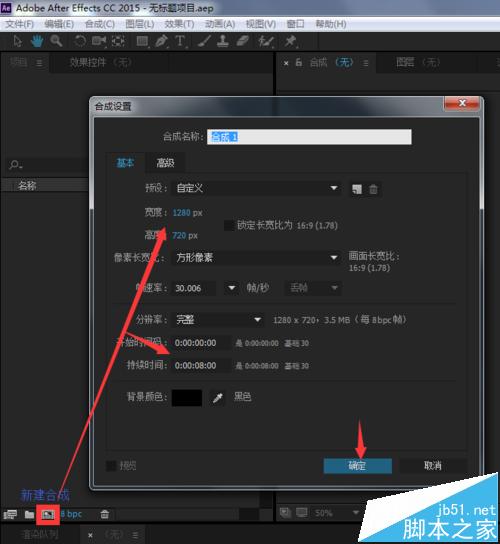Open the 预设 自定义 dropdown
This screenshot has width=500, height=544.
pos(256,188)
